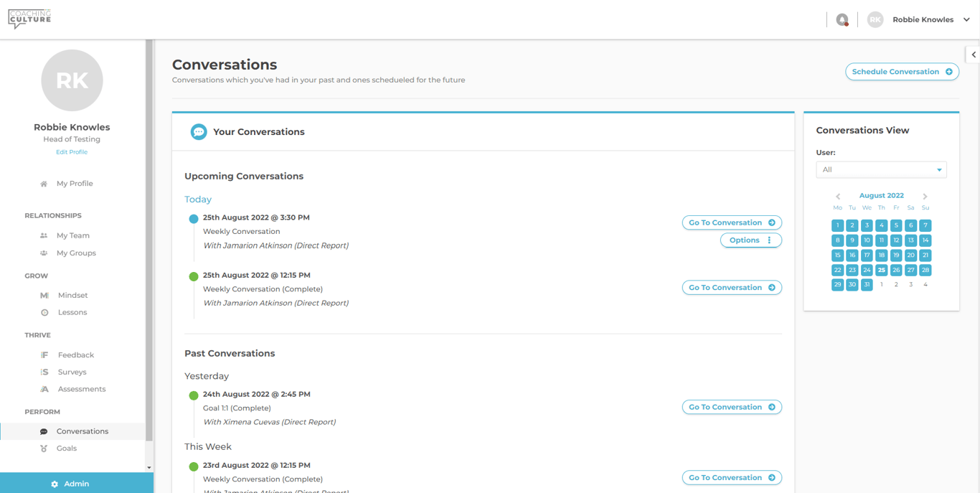This screenshot has width=980, height=493.
Task: Go To Conversation for 25th August 12:15 PM
Action: [732, 288]
